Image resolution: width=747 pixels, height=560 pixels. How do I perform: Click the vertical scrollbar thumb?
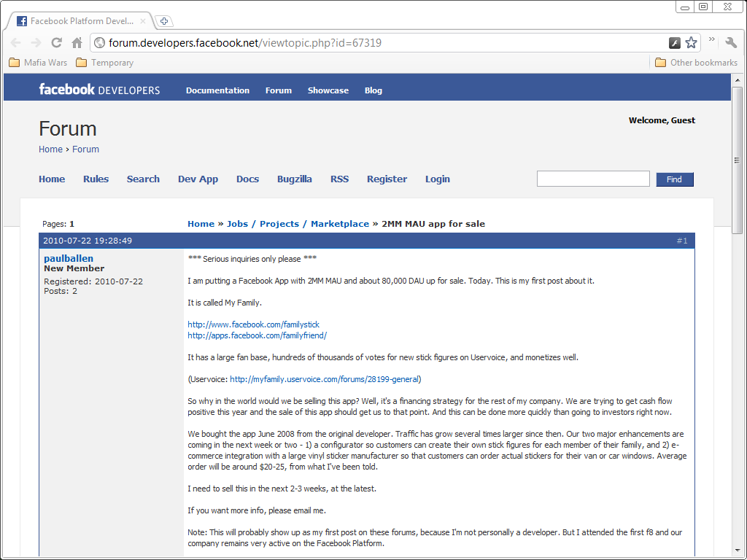737,160
